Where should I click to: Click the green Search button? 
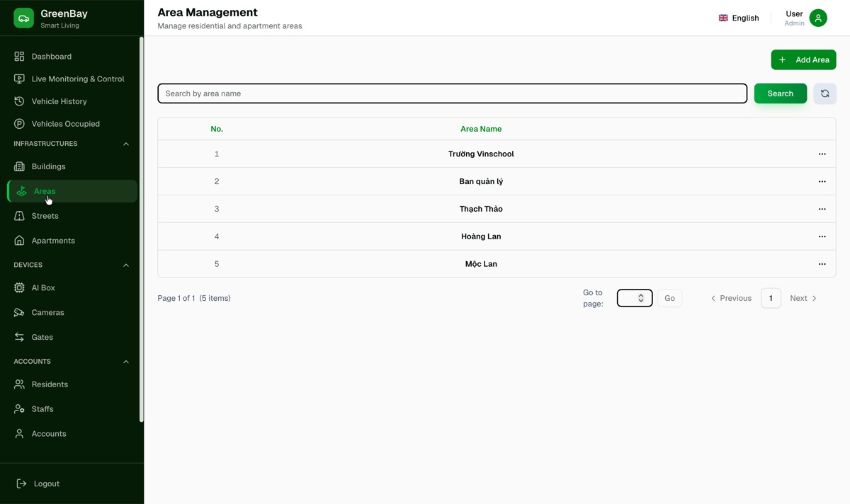coord(780,93)
